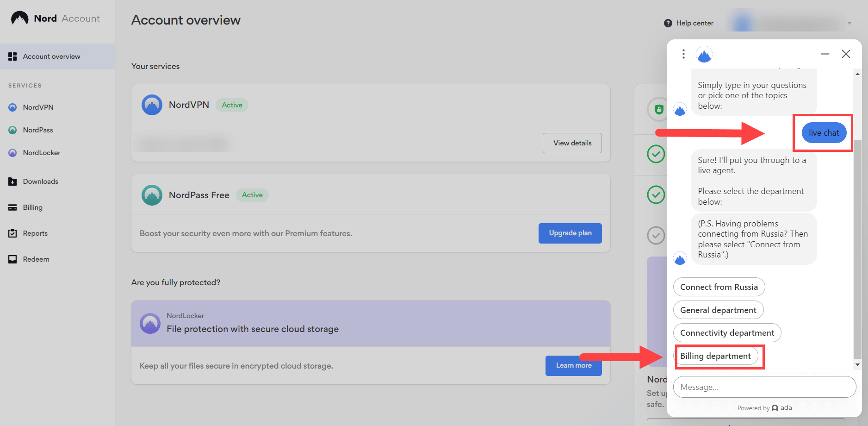The width and height of the screenshot is (868, 426).
Task: Click the Upgrade plan button
Action: point(570,233)
